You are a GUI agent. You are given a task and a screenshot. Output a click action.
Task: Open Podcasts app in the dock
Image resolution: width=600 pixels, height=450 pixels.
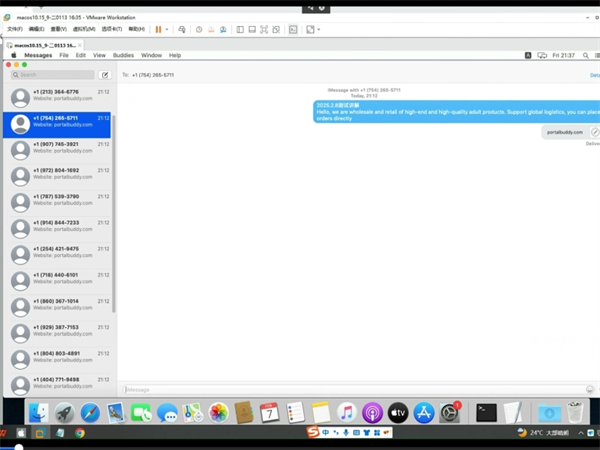372,412
